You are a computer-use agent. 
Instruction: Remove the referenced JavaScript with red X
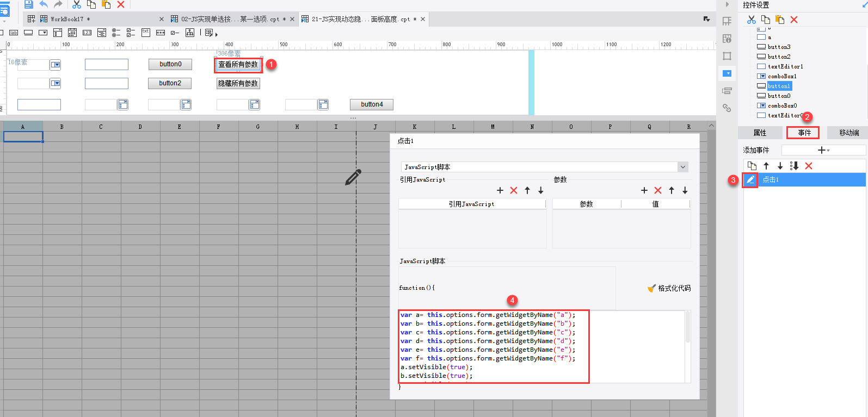[x=514, y=190]
